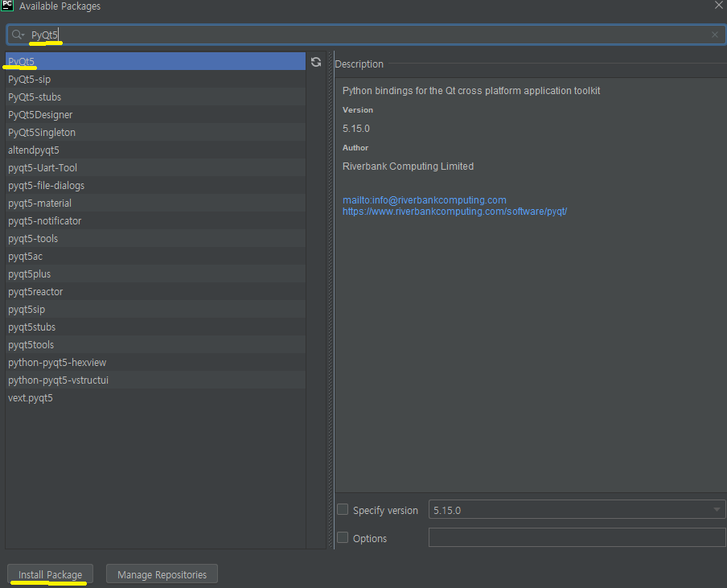
Task: Select the vext.pyqt5 package
Action: 155,397
